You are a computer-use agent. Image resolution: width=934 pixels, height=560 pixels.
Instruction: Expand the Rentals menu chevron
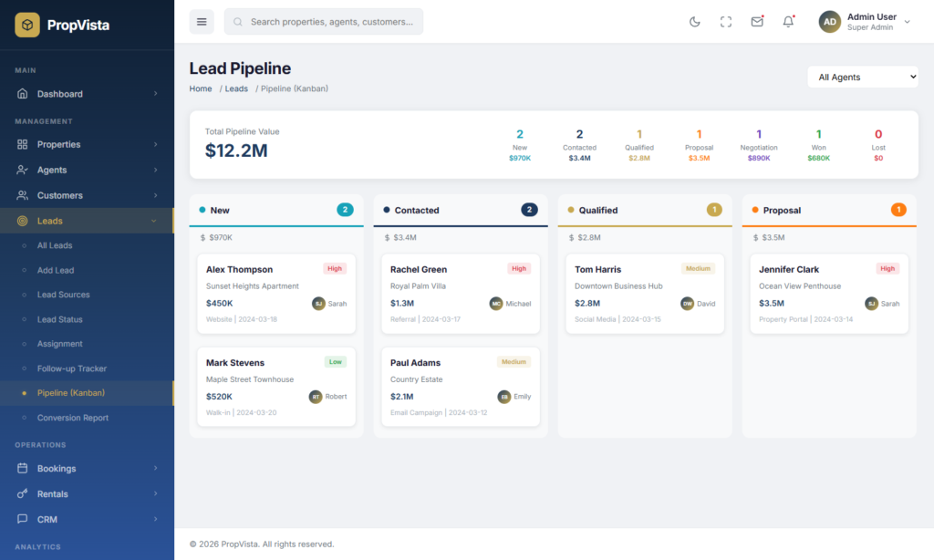155,493
